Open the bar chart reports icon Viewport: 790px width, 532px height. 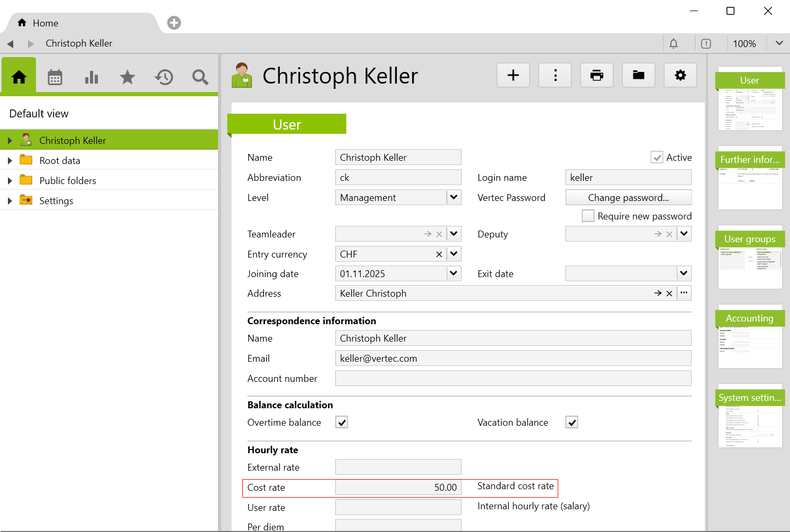(x=92, y=77)
